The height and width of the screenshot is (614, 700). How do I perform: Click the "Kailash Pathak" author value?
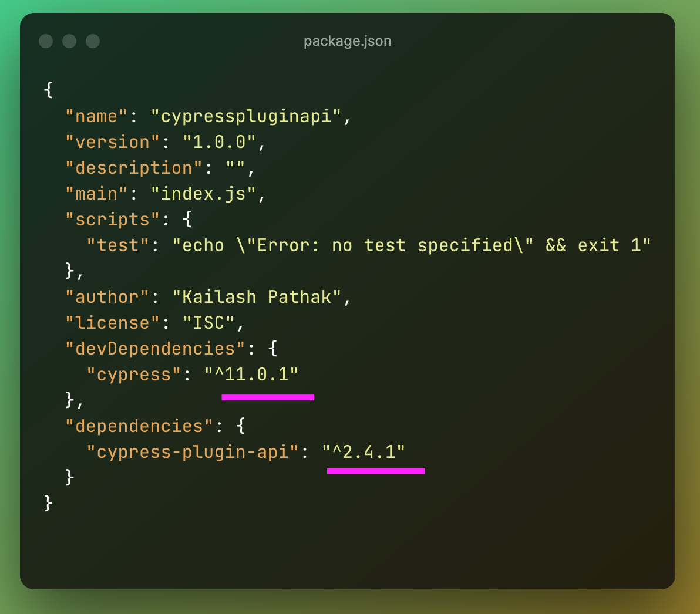coord(257,297)
